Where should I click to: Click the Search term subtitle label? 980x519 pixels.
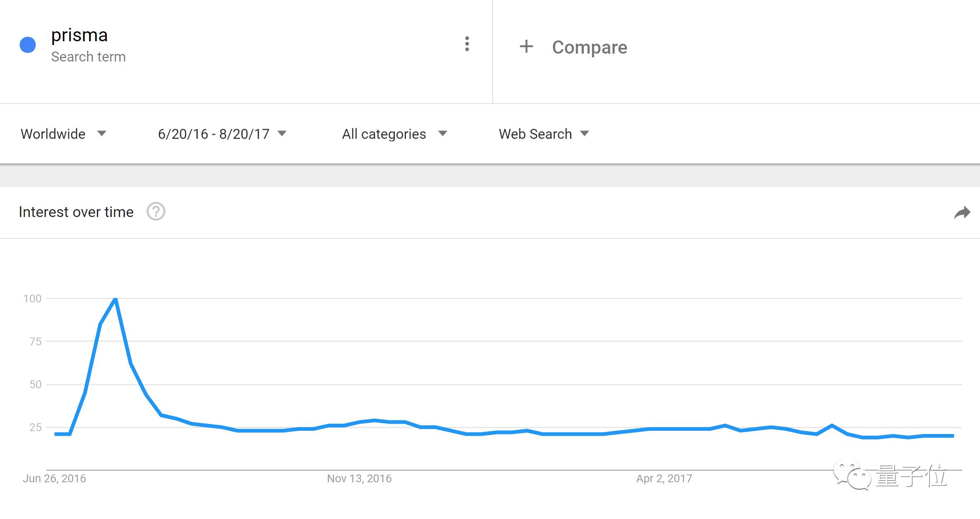88,57
